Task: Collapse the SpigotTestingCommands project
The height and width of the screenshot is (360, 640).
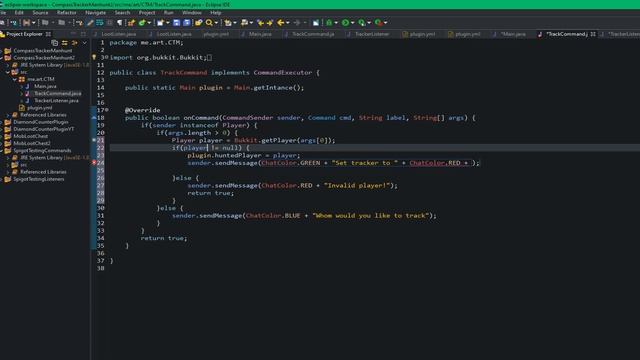Action: tap(2, 151)
